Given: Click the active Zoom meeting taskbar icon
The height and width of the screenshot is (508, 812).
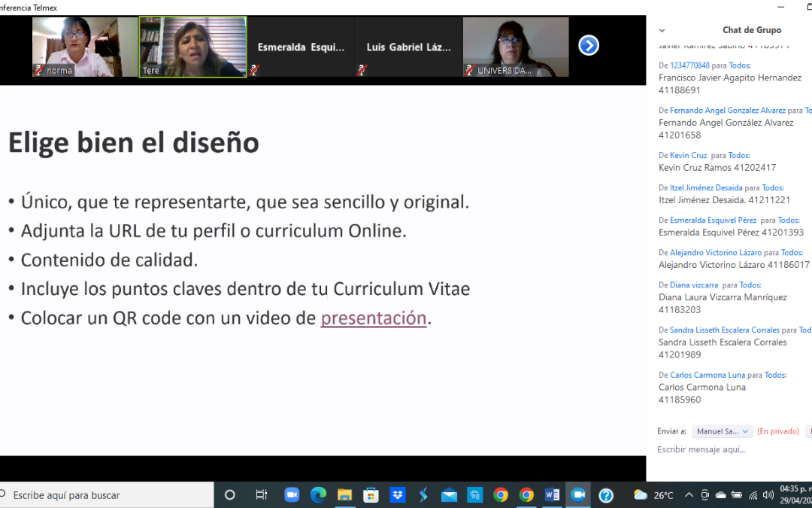Looking at the screenshot, I should (578, 495).
